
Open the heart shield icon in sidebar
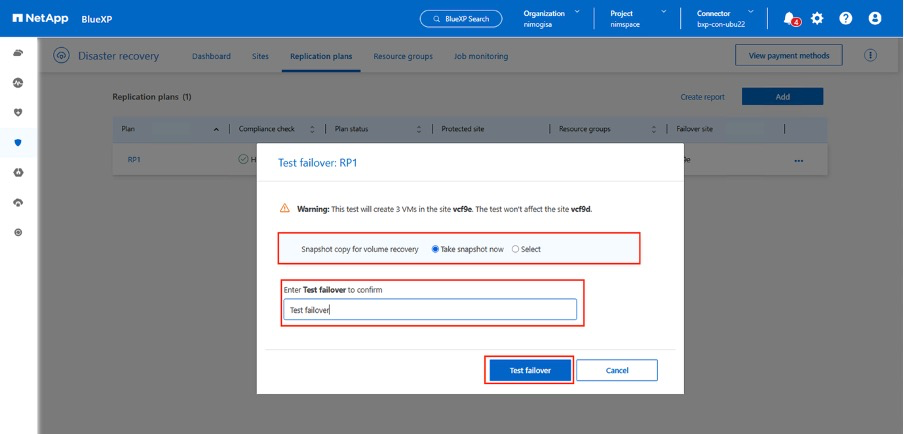[18, 112]
